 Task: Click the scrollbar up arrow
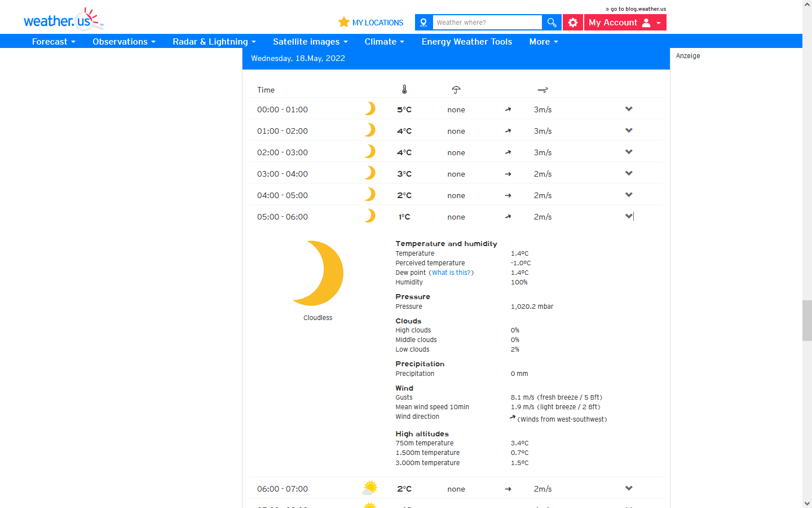807,4
